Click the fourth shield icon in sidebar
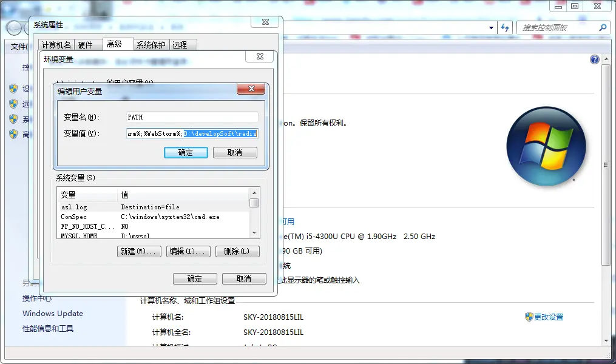Viewport: 616px width, 364px height. (13, 134)
